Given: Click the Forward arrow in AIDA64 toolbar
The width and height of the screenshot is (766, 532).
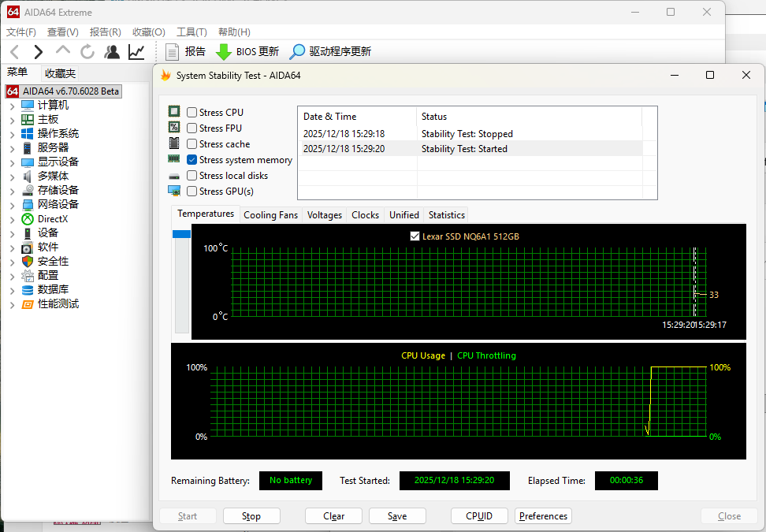Looking at the screenshot, I should [38, 51].
